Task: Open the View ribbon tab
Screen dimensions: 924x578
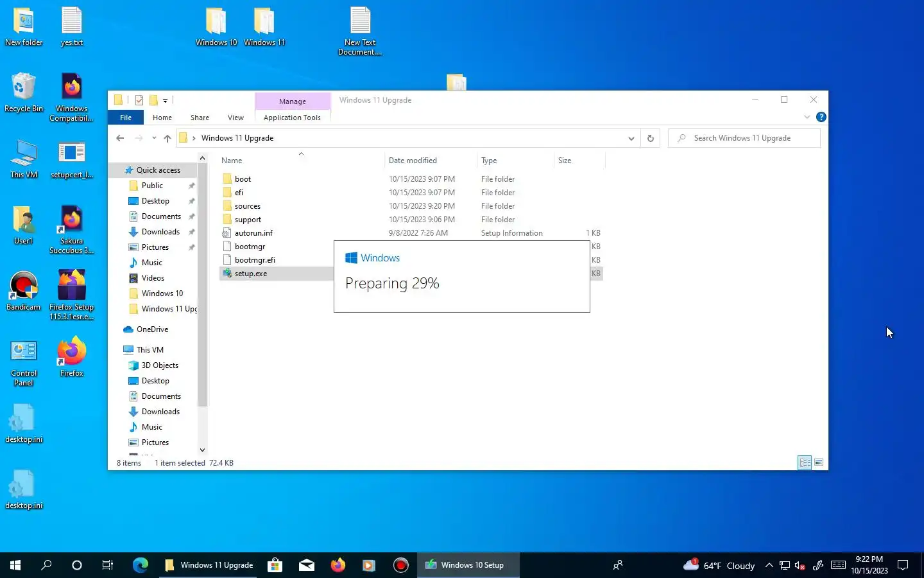Action: point(235,118)
